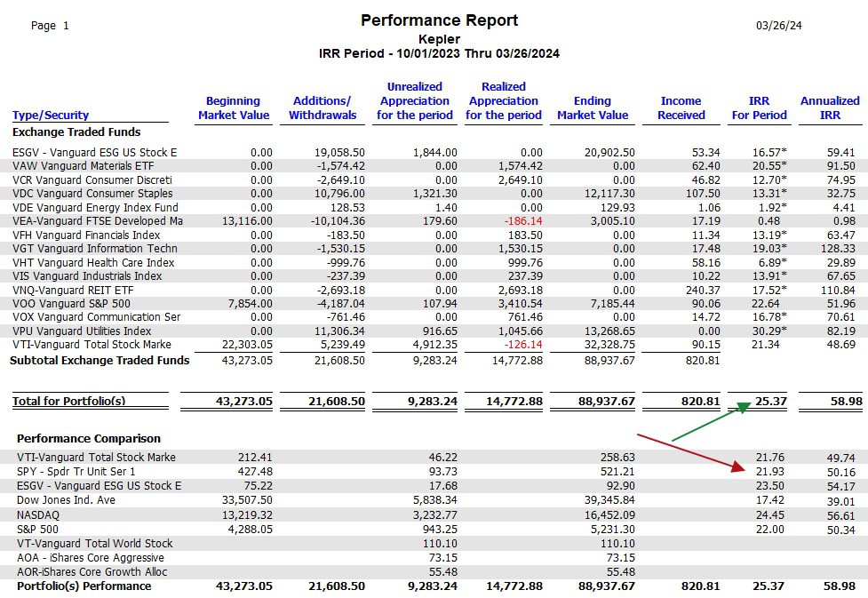868x598 pixels.
Task: Select Dow Jones Ind. Ave benchmark row
Action: pyautogui.click(x=434, y=500)
